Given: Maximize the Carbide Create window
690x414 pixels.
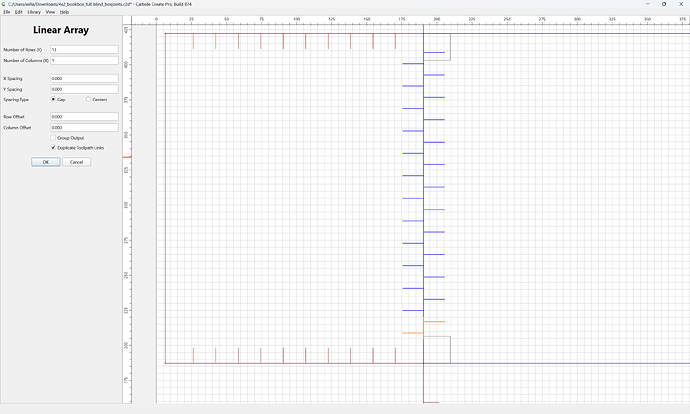Looking at the screenshot, I should tap(664, 4).
